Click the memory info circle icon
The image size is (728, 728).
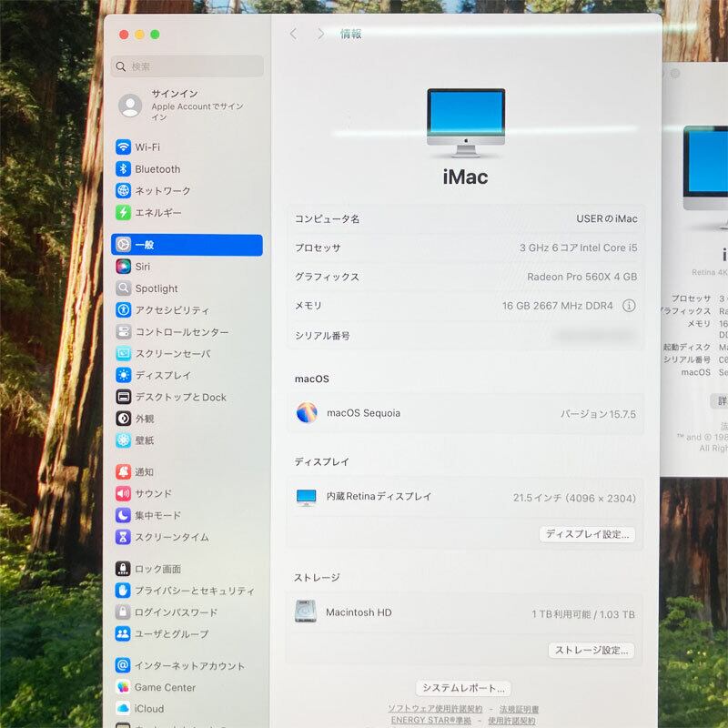click(629, 306)
